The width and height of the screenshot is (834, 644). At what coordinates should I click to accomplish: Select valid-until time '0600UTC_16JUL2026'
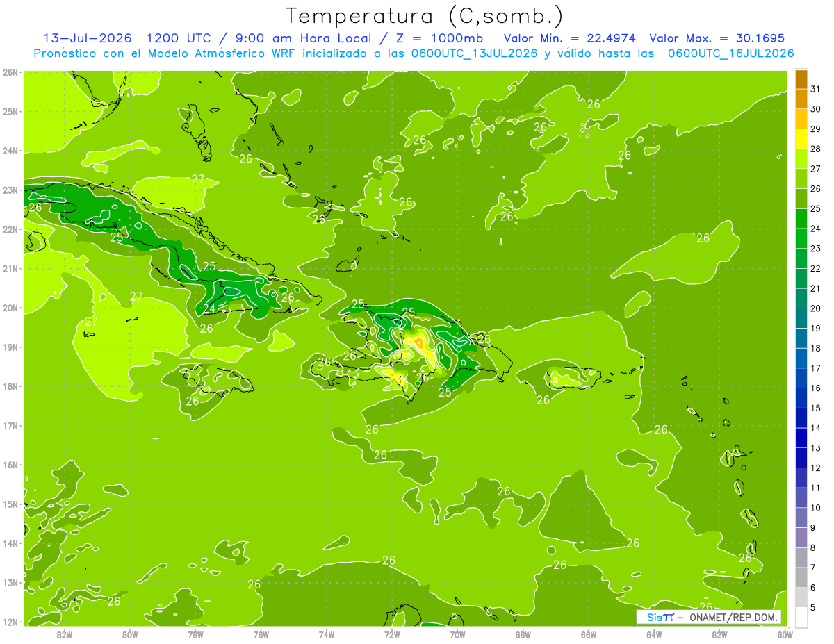pyautogui.click(x=730, y=53)
